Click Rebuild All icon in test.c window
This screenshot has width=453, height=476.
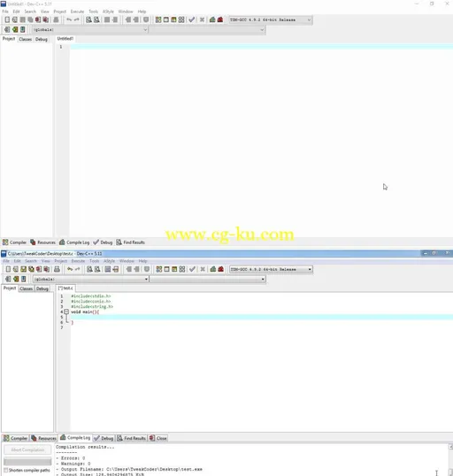click(182, 269)
